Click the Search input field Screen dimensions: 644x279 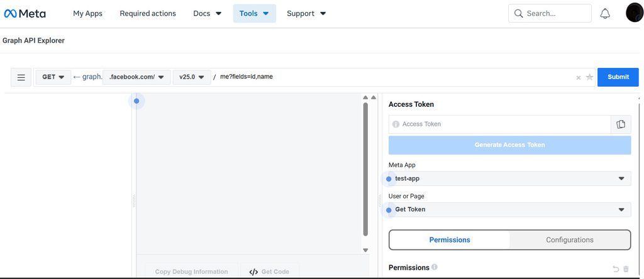550,14
